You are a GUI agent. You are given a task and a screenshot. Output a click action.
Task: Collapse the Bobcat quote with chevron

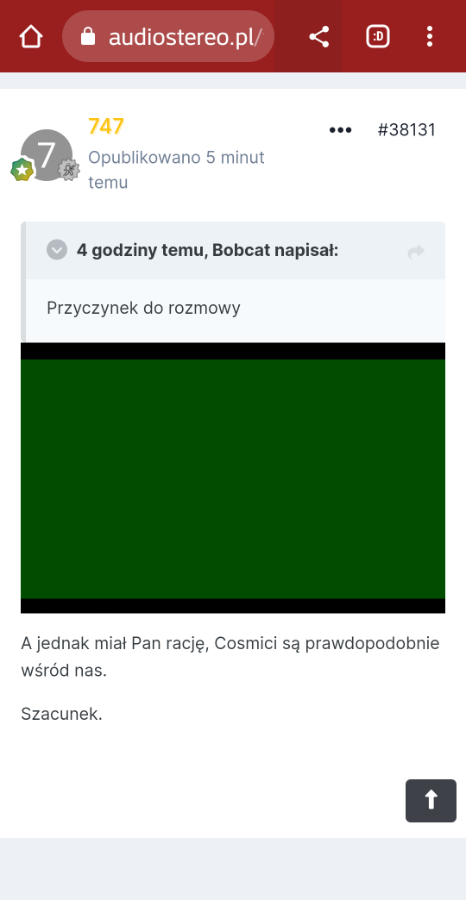coord(57,250)
